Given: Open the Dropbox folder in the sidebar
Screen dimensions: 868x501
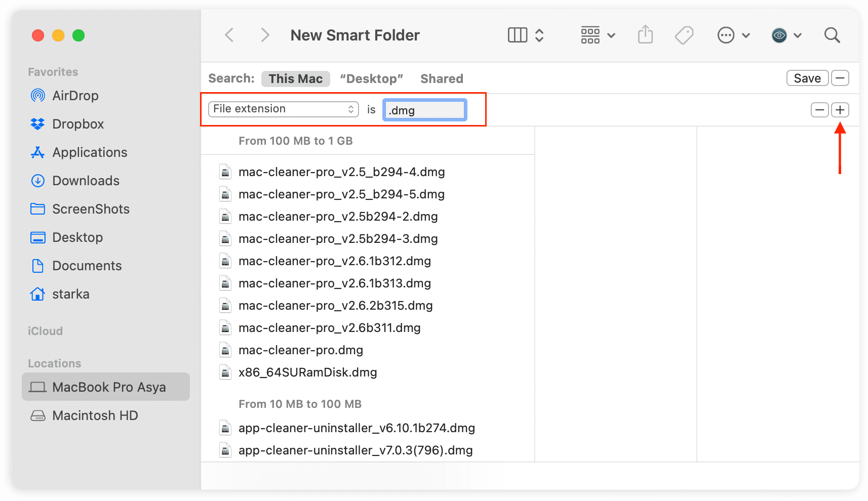Looking at the screenshot, I should click(x=78, y=124).
